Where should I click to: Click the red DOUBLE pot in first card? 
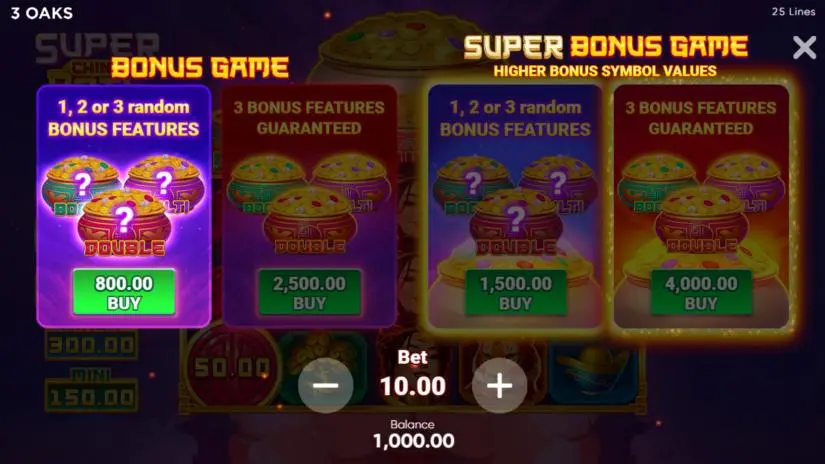pyautogui.click(x=124, y=225)
